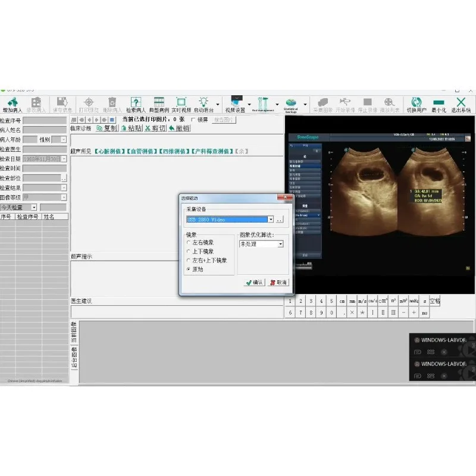This screenshot has height=476, width=476.
Task: Select the 【四维测值】 tab link
Action: [174, 151]
